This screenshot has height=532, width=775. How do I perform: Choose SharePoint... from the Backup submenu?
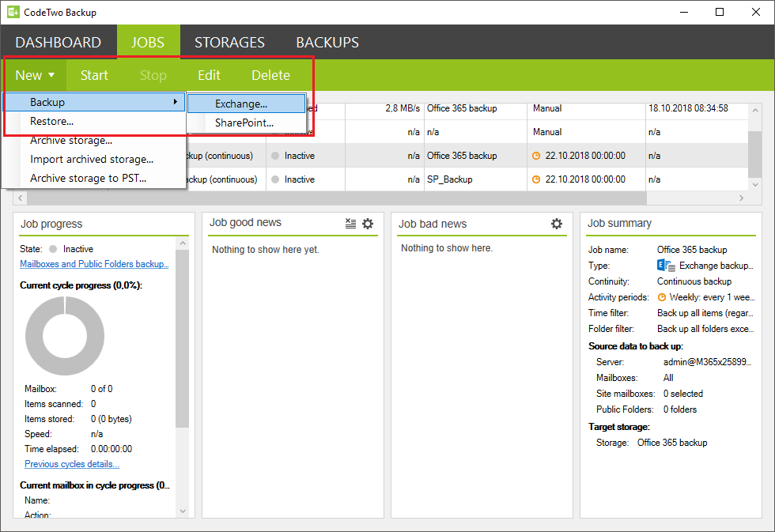tap(247, 123)
